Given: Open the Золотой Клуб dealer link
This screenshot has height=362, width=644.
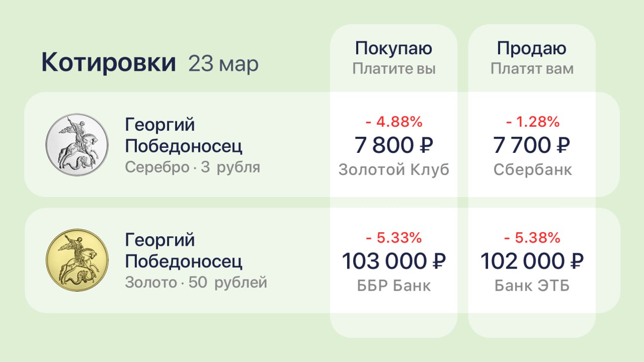Looking at the screenshot, I should tap(394, 170).
